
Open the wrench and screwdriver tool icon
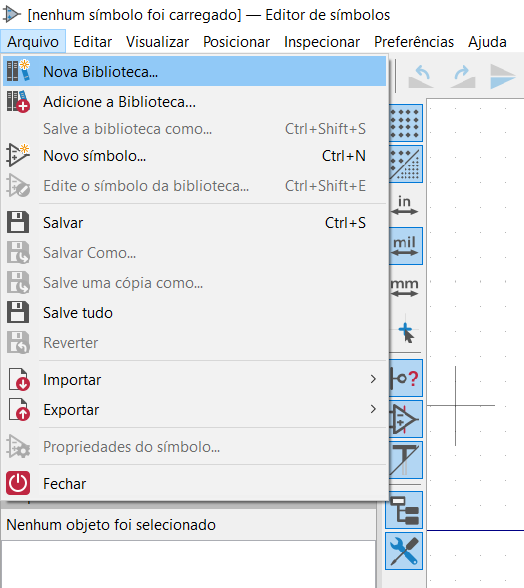click(x=404, y=551)
